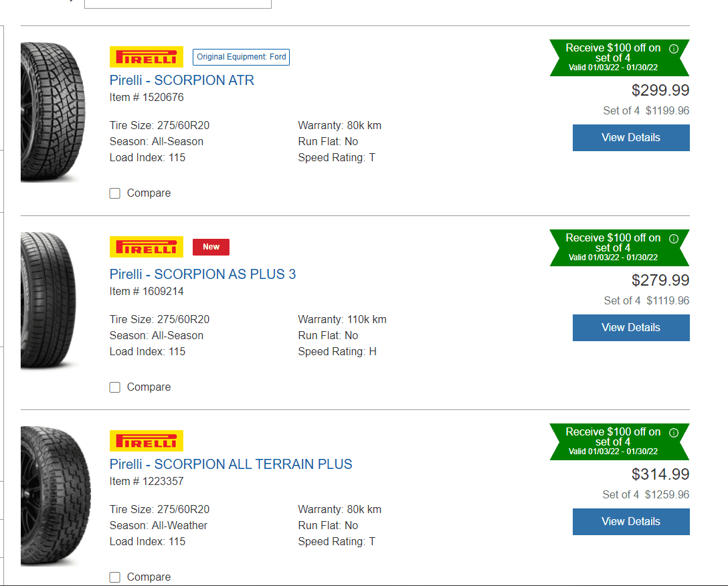
Task: Click SCORPION ATR tire image
Action: click(x=52, y=112)
